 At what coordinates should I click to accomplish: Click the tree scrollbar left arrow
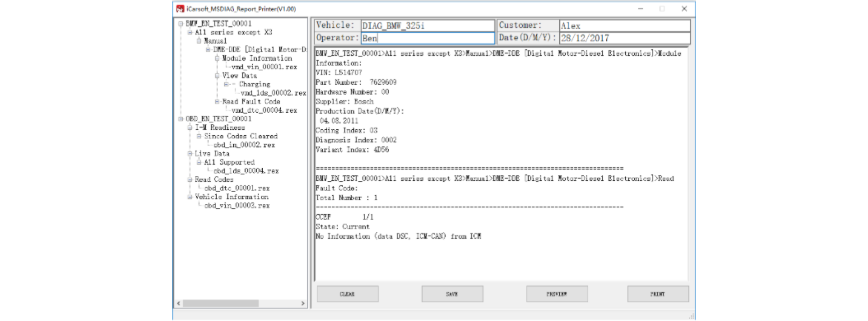click(x=179, y=303)
